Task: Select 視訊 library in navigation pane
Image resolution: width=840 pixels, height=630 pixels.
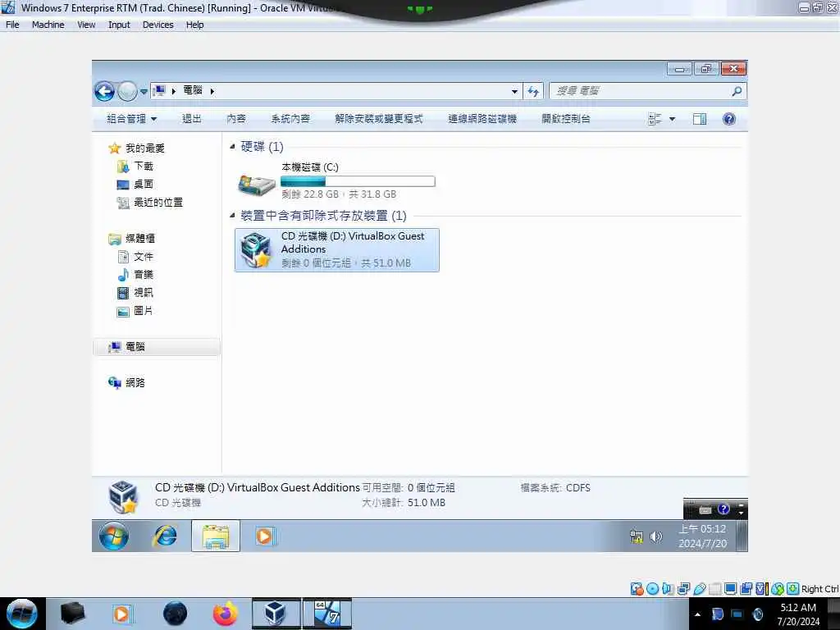Action: [135, 293]
